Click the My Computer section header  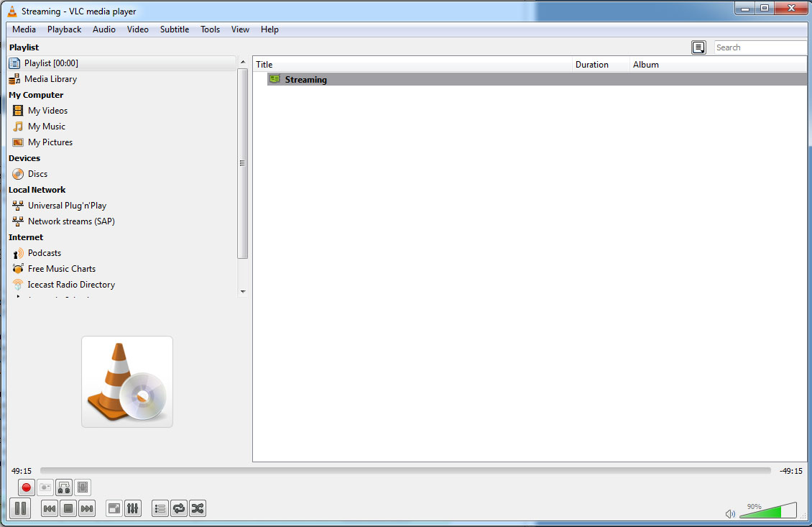coord(36,95)
